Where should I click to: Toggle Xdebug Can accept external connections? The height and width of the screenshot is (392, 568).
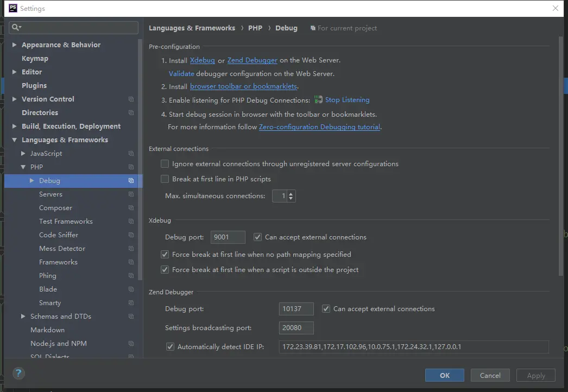[257, 237]
